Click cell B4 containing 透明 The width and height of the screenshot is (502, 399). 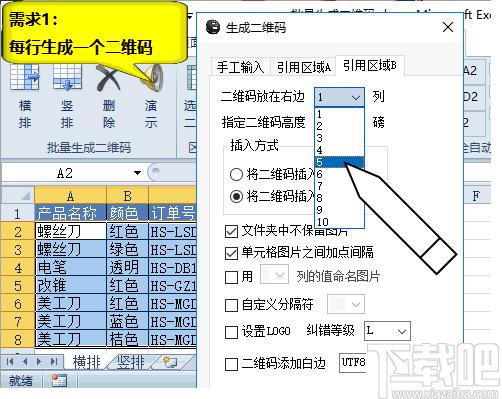point(127,267)
